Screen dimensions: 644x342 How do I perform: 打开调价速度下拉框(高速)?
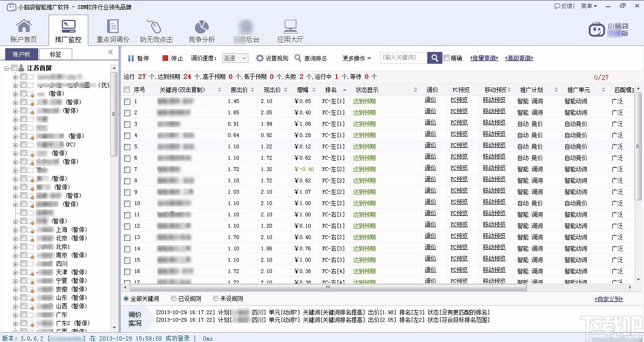tap(235, 58)
